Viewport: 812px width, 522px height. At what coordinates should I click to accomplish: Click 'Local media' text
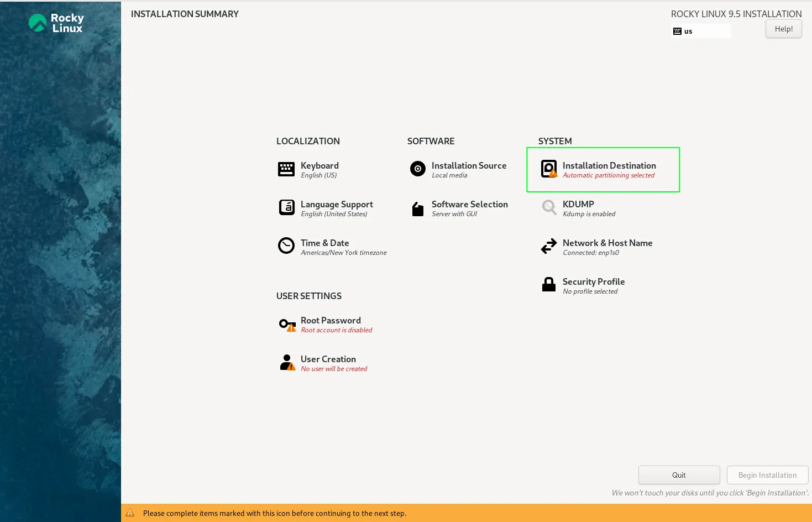(449, 175)
